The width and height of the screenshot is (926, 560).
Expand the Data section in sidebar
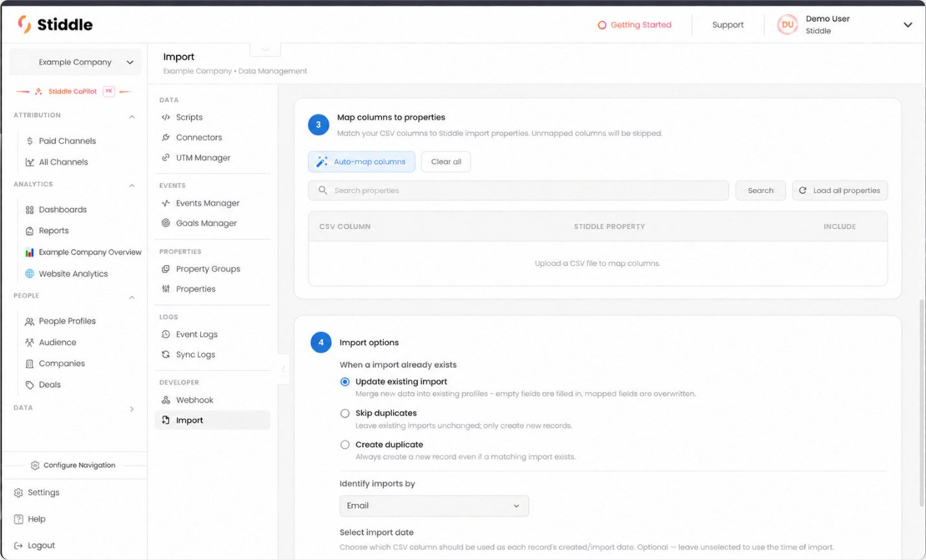[x=131, y=409]
